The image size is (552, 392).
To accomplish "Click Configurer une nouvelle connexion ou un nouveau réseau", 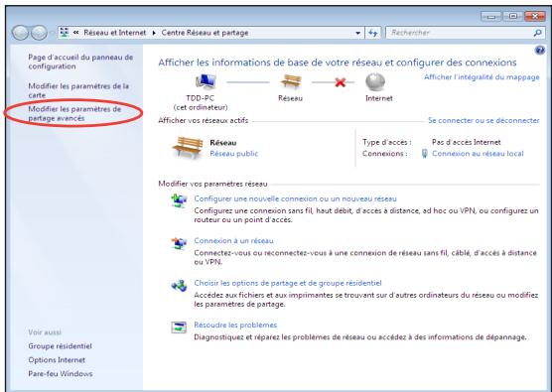I will 296,198.
